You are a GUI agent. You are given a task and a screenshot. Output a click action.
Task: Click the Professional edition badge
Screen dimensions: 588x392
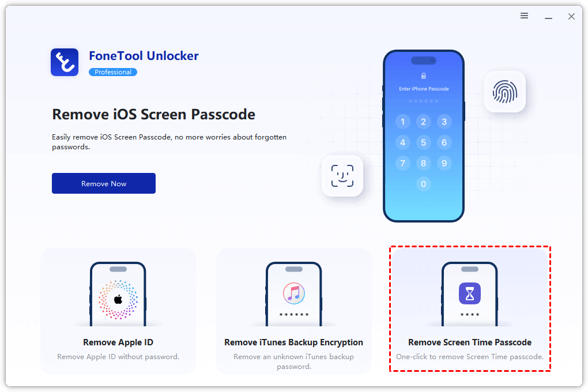(x=113, y=72)
